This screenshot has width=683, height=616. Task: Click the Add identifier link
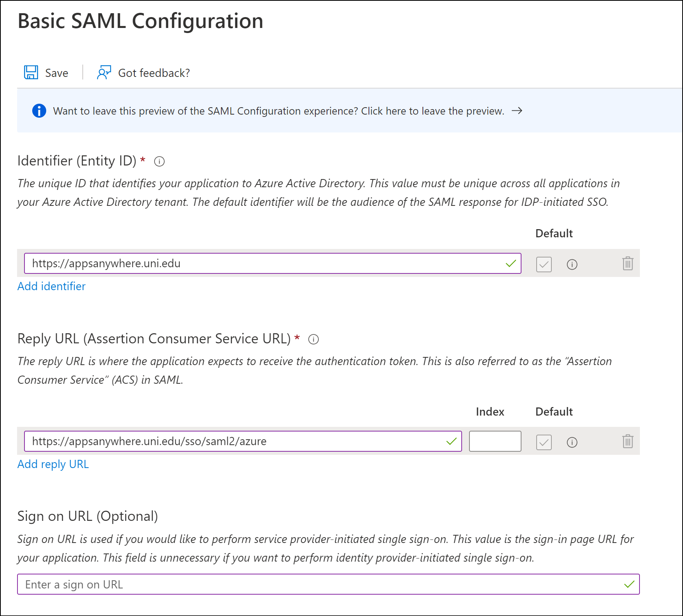point(51,286)
